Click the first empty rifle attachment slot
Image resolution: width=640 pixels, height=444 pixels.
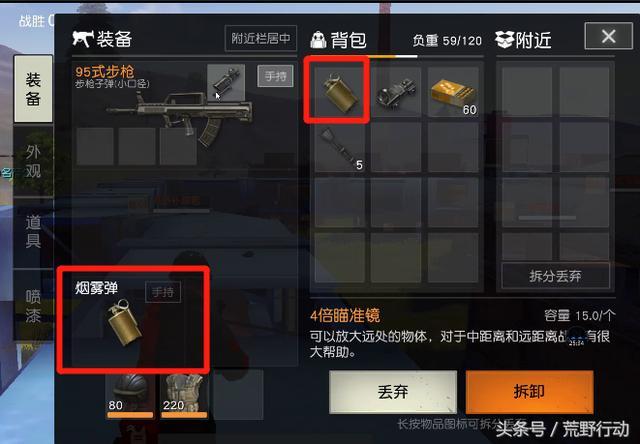(96, 147)
